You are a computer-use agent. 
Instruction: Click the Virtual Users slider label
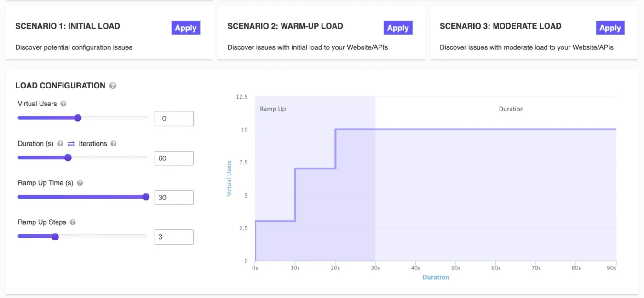37,104
